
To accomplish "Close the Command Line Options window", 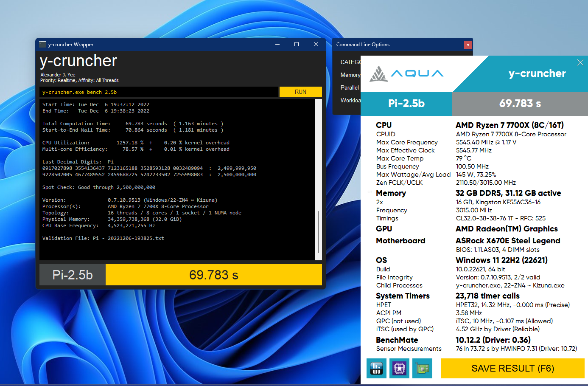I will pyautogui.click(x=468, y=45).
